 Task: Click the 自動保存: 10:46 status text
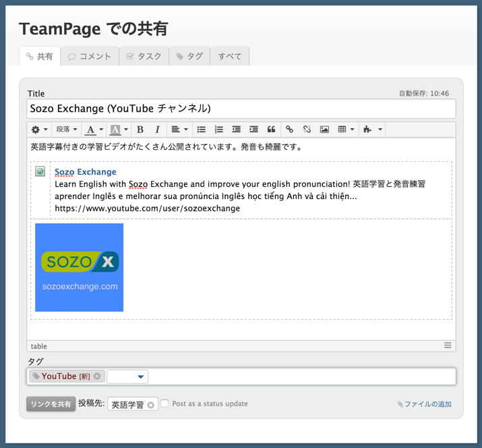[424, 93]
